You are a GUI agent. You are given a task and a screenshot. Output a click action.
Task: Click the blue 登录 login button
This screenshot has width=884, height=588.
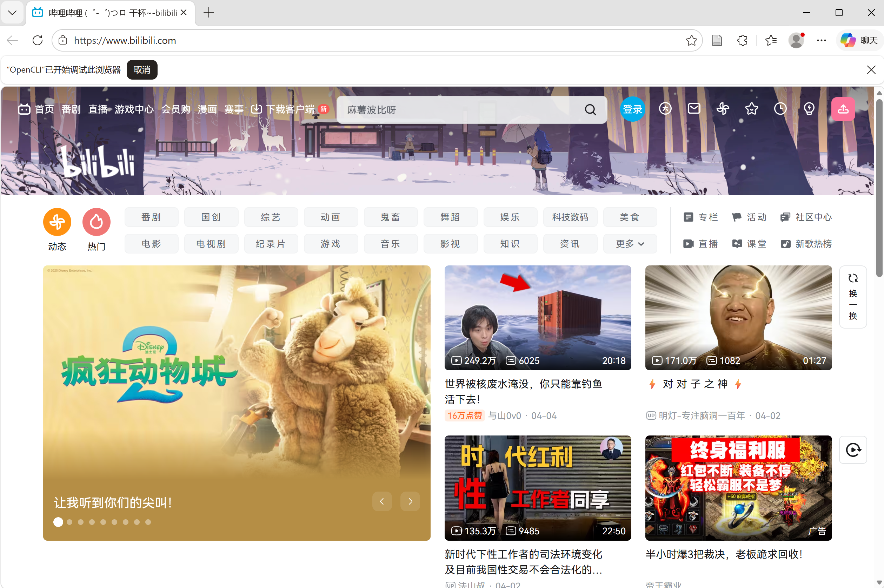coord(632,109)
